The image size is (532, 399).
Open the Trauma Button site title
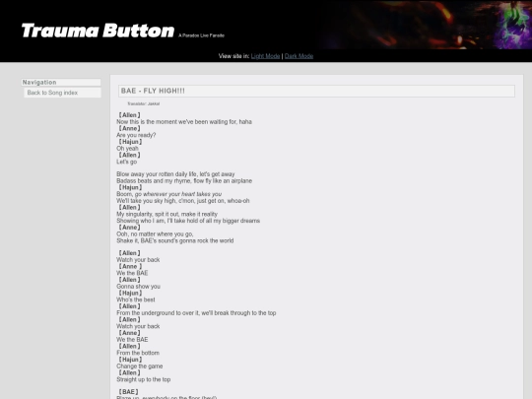(98, 31)
